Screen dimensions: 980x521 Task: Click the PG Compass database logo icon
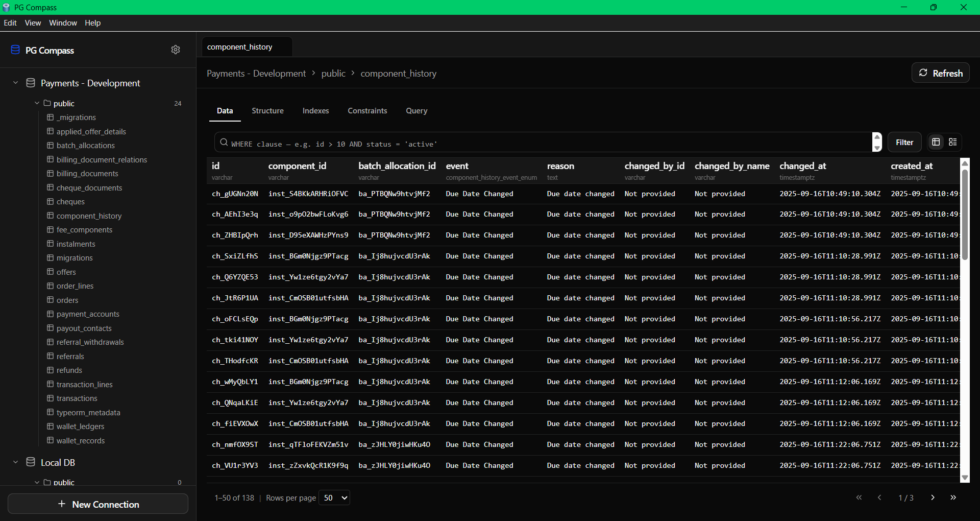tap(15, 50)
